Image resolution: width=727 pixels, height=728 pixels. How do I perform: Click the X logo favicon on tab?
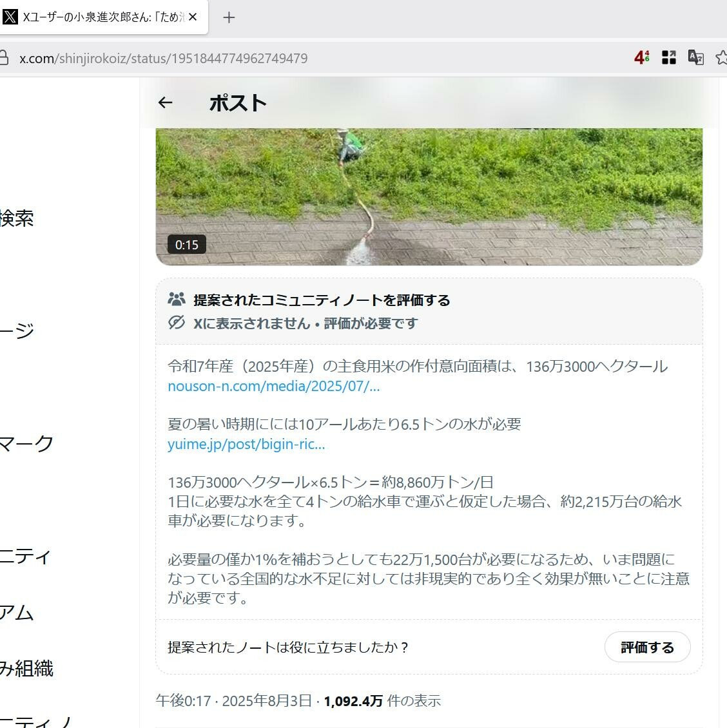click(x=10, y=17)
